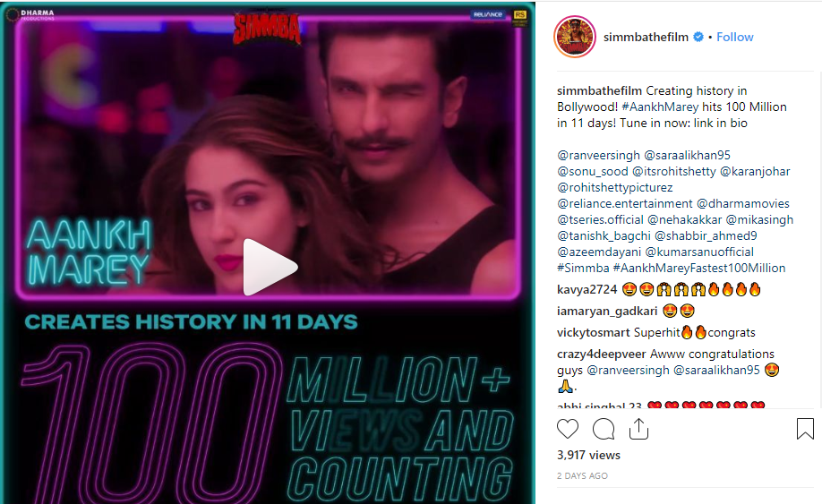This screenshot has height=504, width=822.
Task: Open commenter vickytosmart's profile
Action: 594,332
